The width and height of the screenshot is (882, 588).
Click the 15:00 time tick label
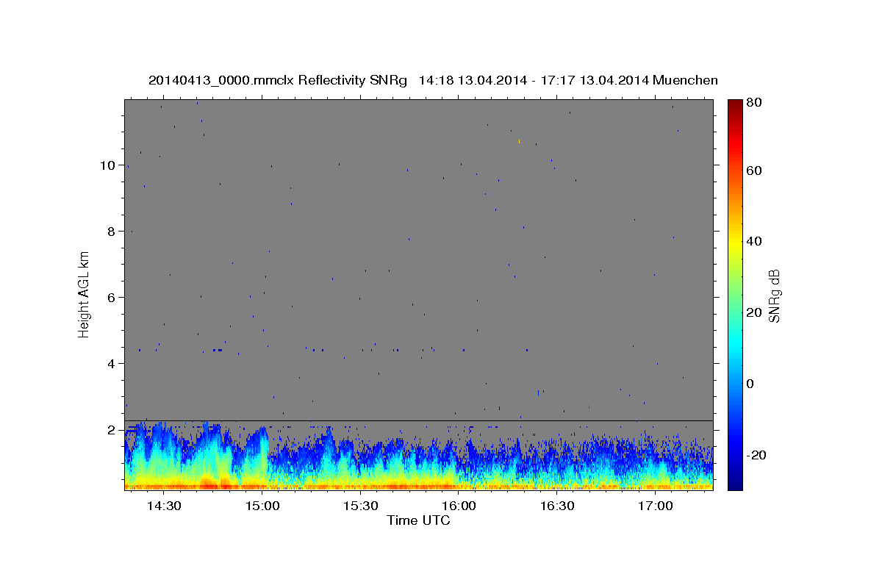tap(262, 506)
